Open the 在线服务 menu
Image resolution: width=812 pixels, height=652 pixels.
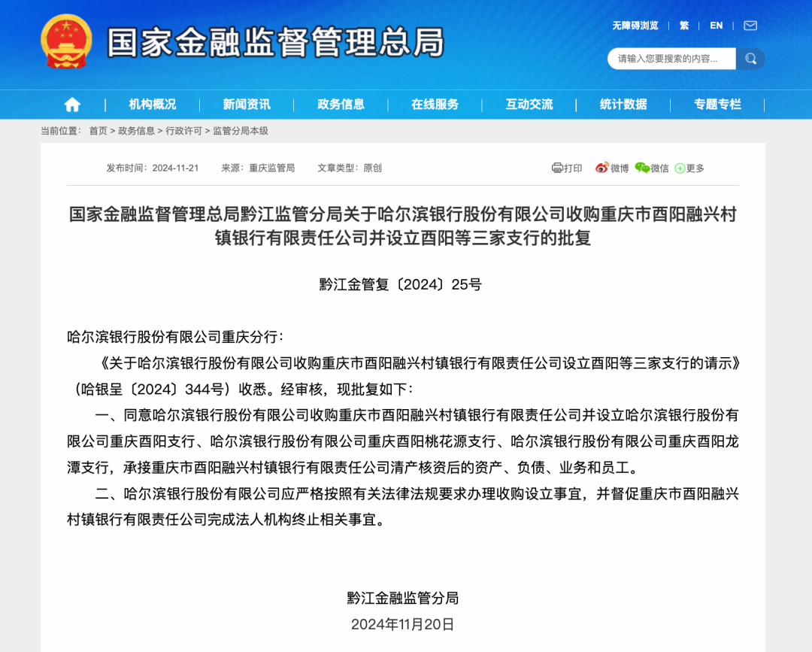[x=435, y=105]
